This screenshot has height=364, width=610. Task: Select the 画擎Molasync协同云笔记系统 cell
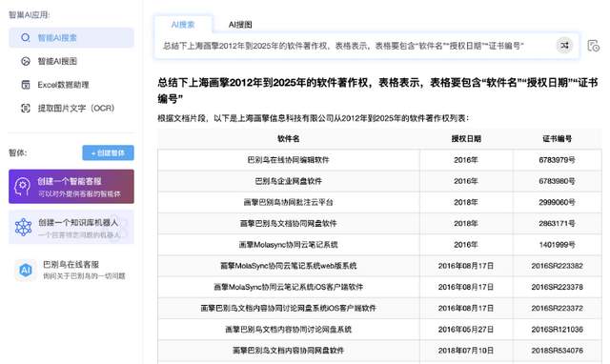288,245
